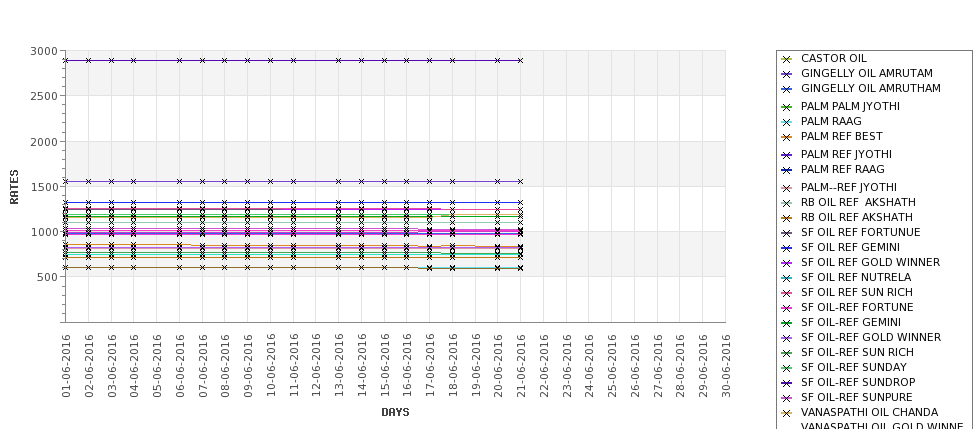Click SF OIL REF SUN RICH label
Image resolution: width=975 pixels, height=429 pixels.
(x=856, y=292)
